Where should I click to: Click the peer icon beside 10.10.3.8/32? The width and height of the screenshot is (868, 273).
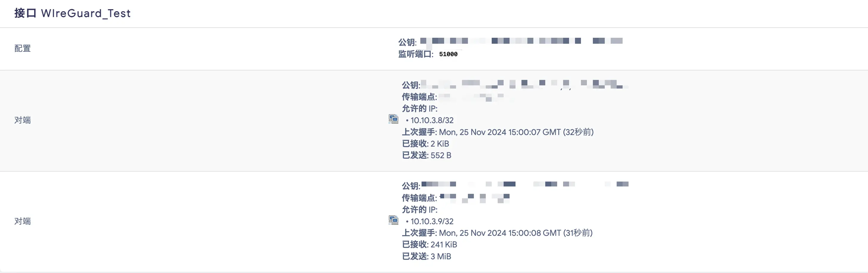tap(393, 119)
